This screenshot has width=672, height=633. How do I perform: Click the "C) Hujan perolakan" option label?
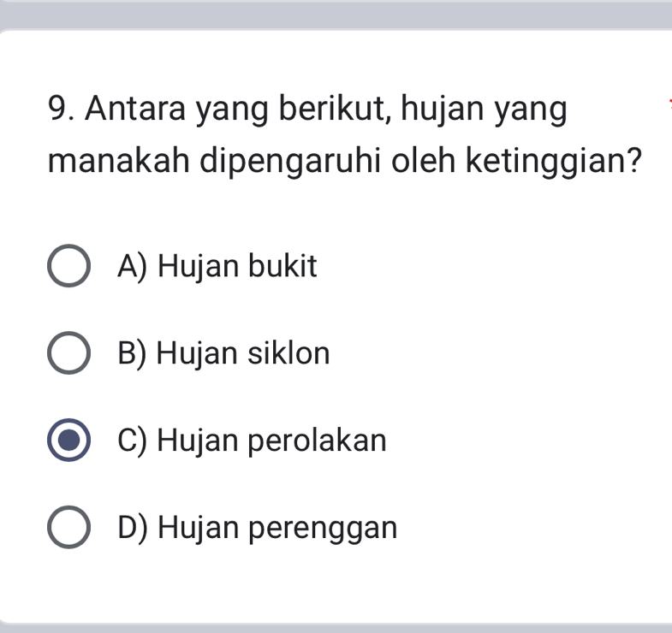253,441
